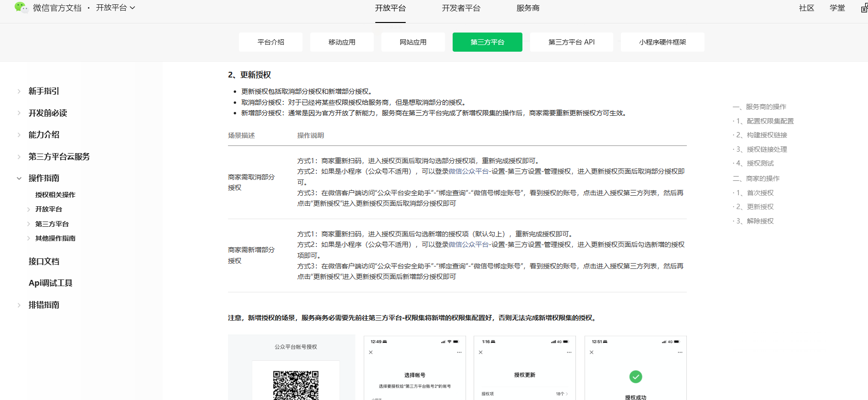The width and height of the screenshot is (868, 400).
Task: Select the 小程序硬件框架 tab
Action: pyautogui.click(x=662, y=42)
